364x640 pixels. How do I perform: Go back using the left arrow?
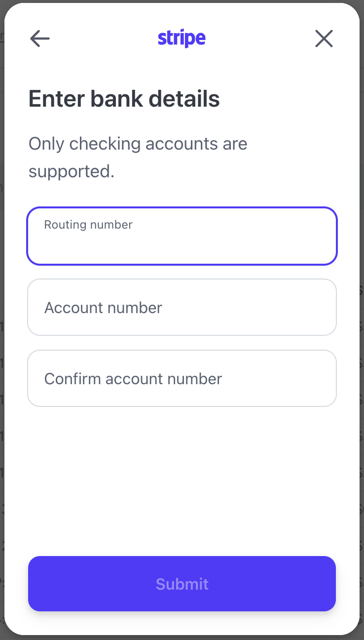40,39
